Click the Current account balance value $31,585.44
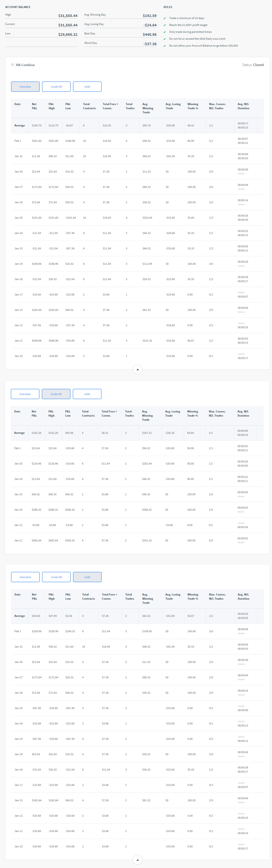Screen dimensions: 272x868 (x=68, y=25)
